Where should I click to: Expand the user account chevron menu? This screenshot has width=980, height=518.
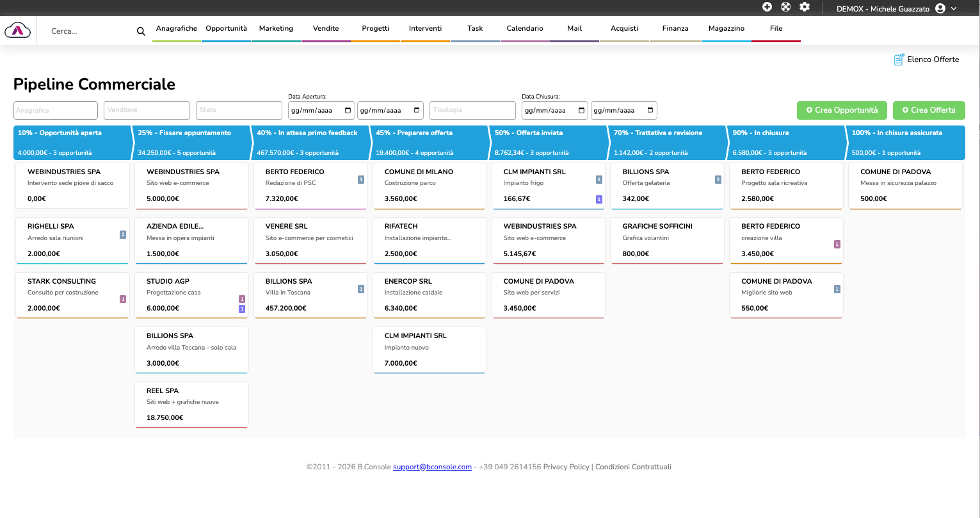pyautogui.click(x=954, y=9)
